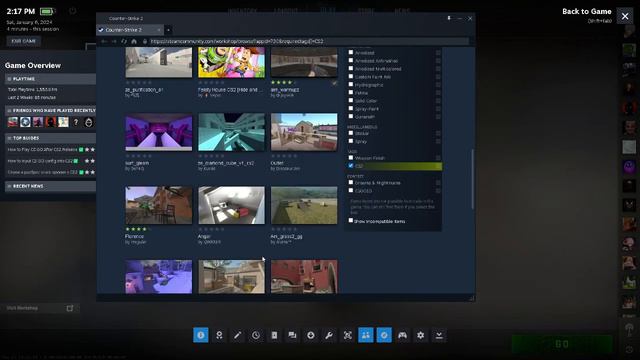Check the Solid Color filter checkbox
640x360 pixels.
pyautogui.click(x=351, y=100)
